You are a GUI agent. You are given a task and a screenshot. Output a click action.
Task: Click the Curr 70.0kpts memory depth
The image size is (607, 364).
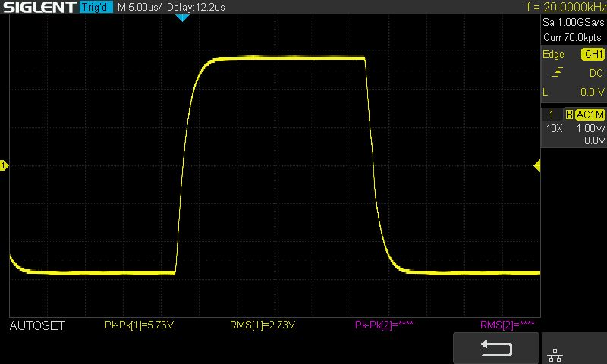click(x=572, y=37)
